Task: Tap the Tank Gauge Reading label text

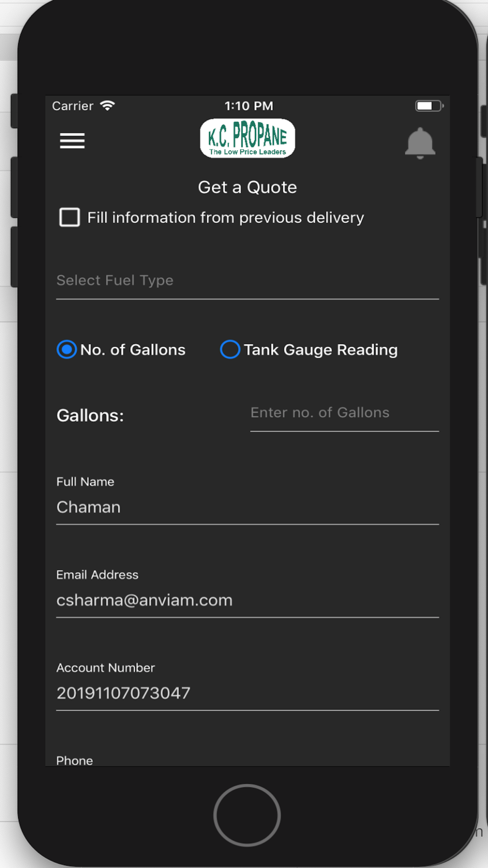Action: 321,350
